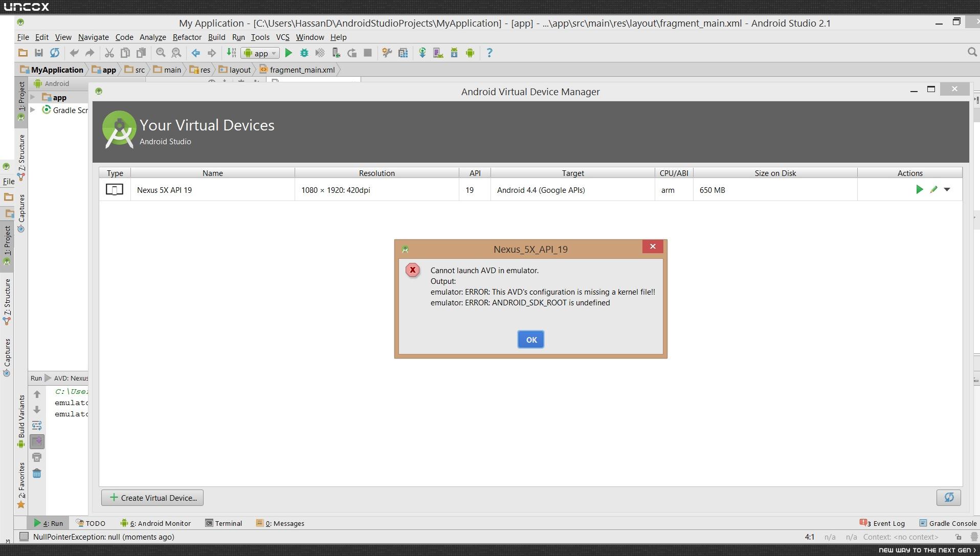Run the app with the green play icon
The image size is (980, 556).
288,53
